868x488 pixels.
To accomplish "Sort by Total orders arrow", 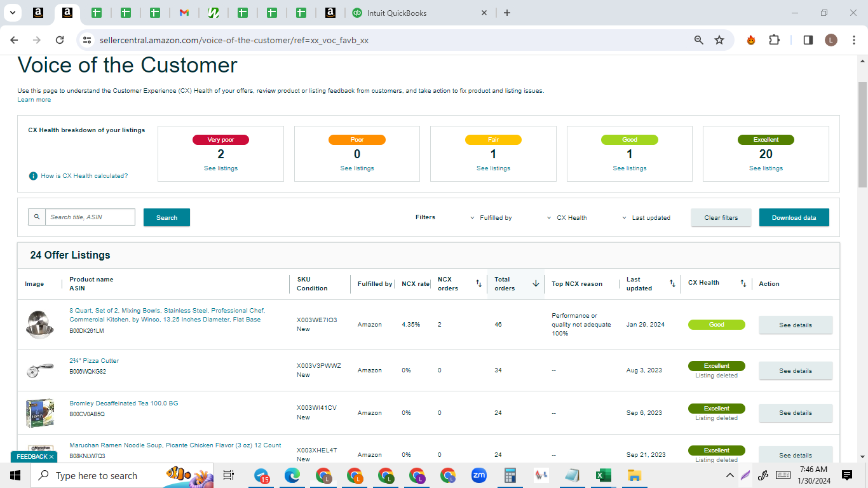I will (536, 283).
